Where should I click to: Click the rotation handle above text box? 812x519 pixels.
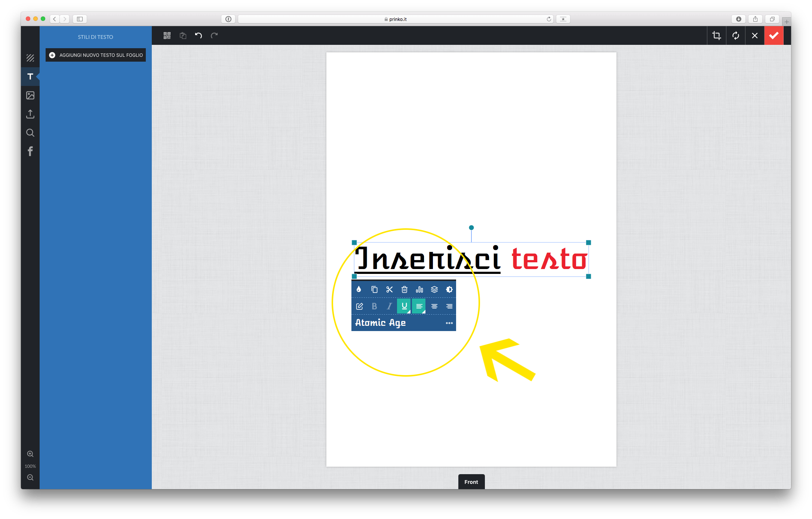(471, 228)
